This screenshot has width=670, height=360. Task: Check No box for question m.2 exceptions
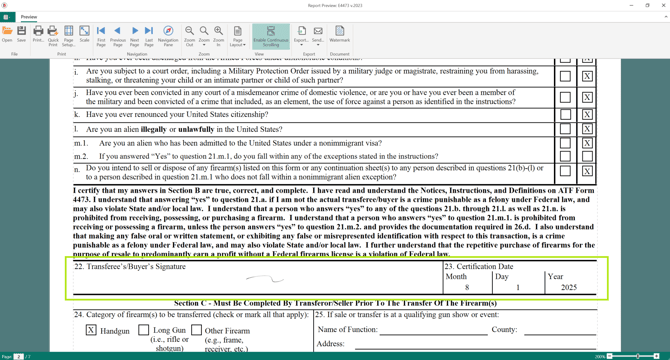pyautogui.click(x=587, y=156)
